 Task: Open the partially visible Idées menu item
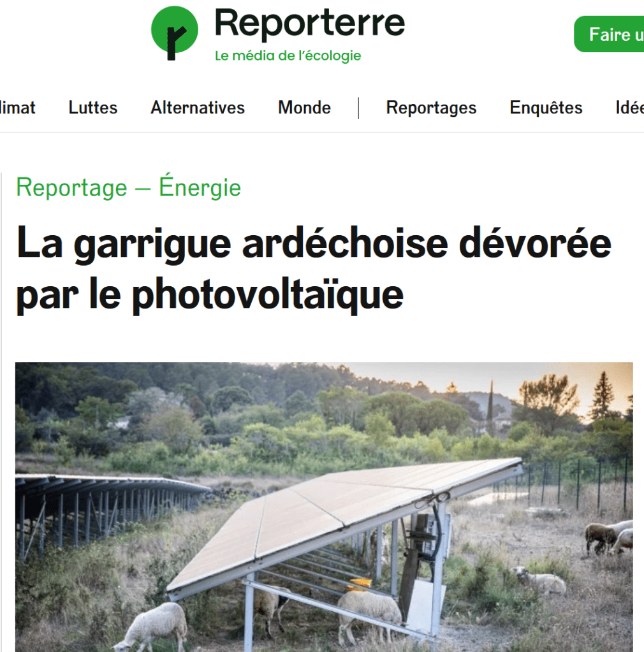click(x=630, y=108)
